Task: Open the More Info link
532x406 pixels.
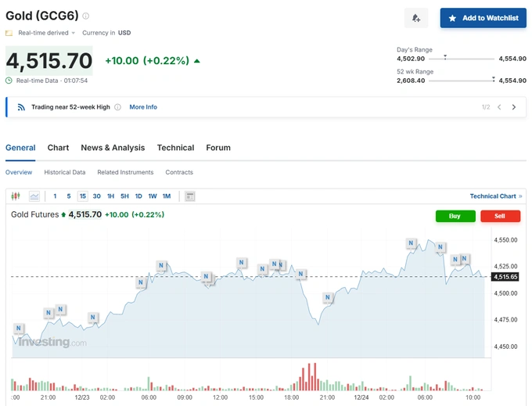Action: [143, 107]
